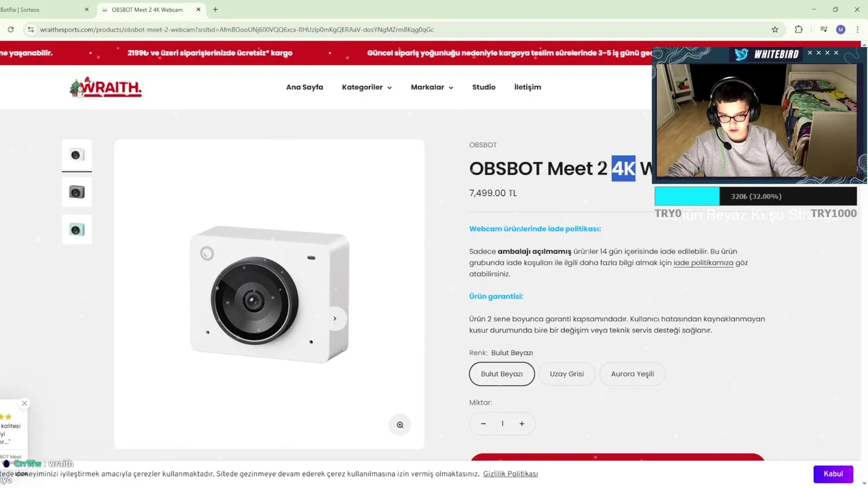Viewport: 868px width, 488px height.
Task: Choose the Uzay Grisi color option
Action: click(x=567, y=374)
